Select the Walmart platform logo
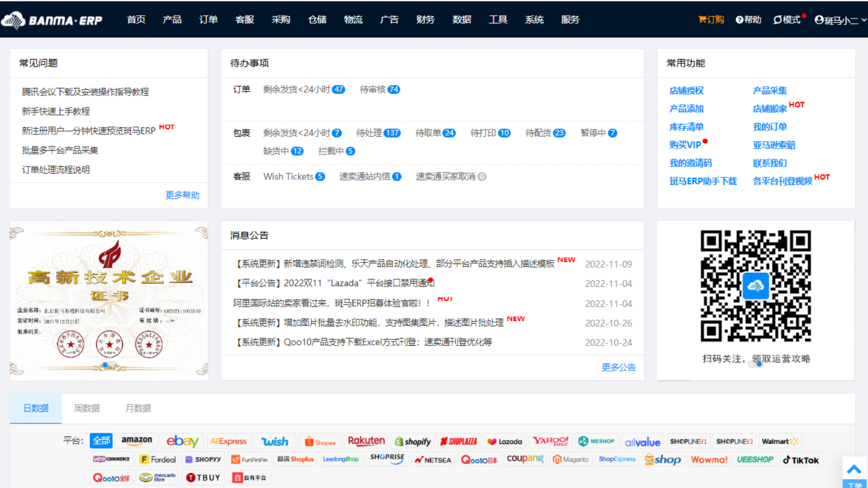This screenshot has height=488, width=868. (x=780, y=441)
